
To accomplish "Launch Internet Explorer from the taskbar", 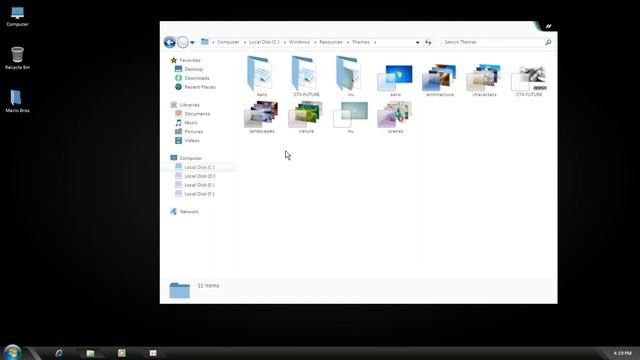I will pyautogui.click(x=59, y=353).
